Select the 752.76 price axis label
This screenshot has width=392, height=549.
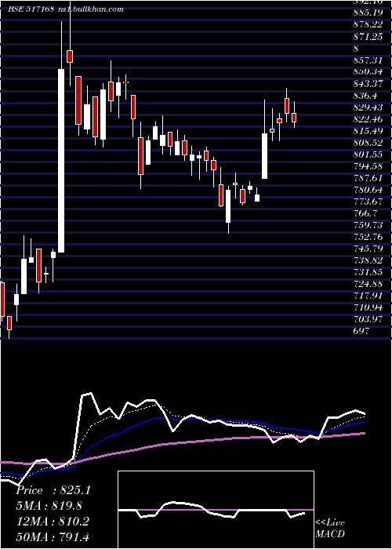tap(368, 237)
